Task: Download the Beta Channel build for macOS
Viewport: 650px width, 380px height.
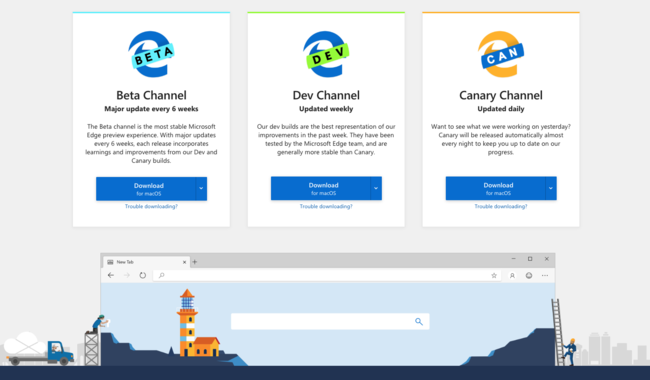Action: pos(146,189)
